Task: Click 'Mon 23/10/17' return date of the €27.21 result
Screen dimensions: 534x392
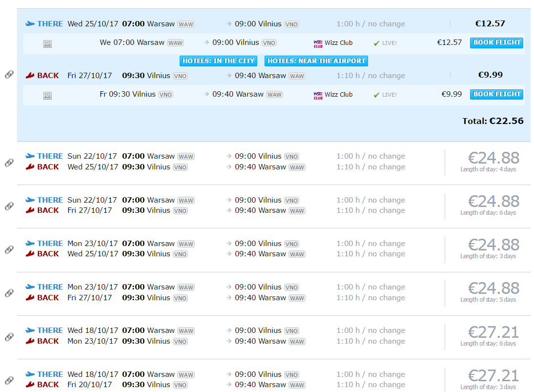Action: coord(93,341)
